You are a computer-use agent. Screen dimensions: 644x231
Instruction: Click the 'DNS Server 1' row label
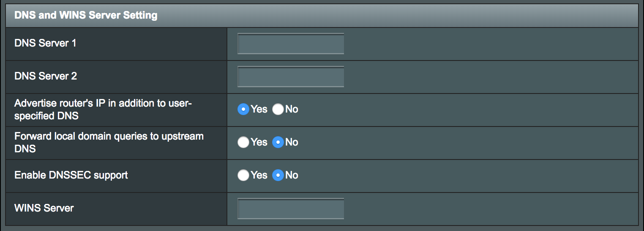tap(45, 43)
